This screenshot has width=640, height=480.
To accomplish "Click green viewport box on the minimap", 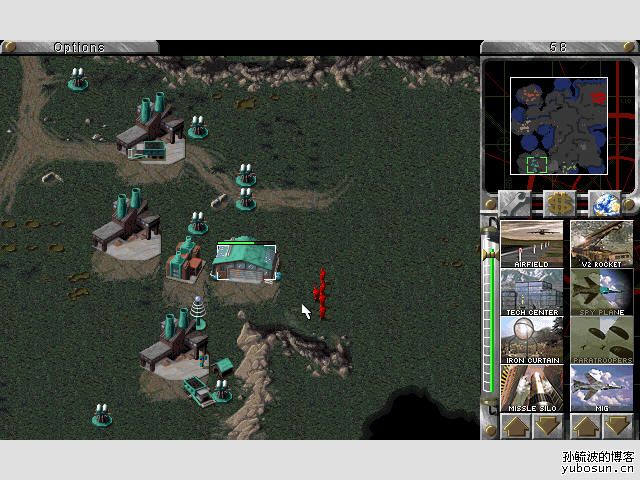I will pyautogui.click(x=537, y=165).
